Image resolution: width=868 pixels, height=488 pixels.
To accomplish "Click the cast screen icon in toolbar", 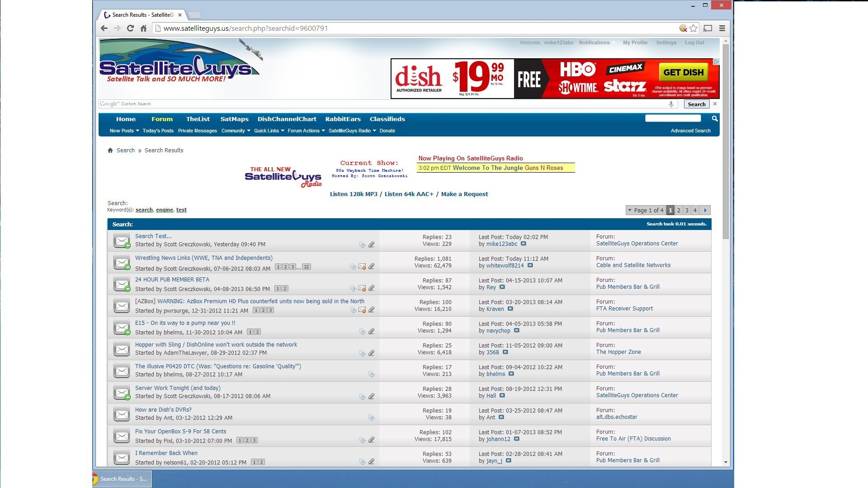I will [x=708, y=28].
